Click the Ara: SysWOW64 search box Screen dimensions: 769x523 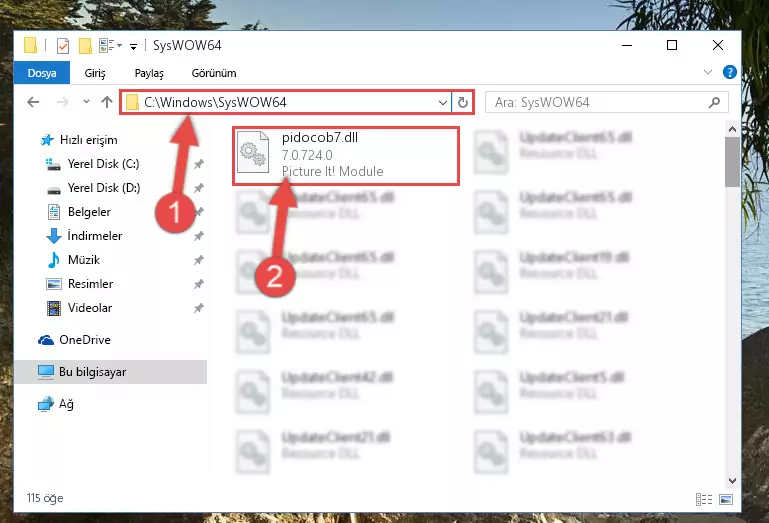[x=607, y=103]
